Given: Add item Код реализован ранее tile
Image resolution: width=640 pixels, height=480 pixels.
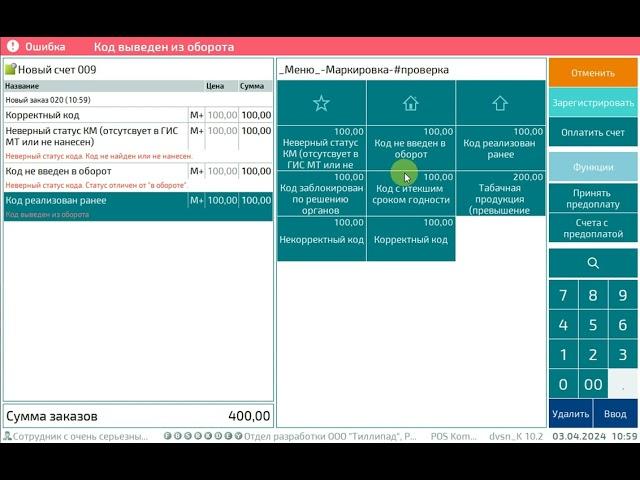Looking at the screenshot, I should 500,148.
